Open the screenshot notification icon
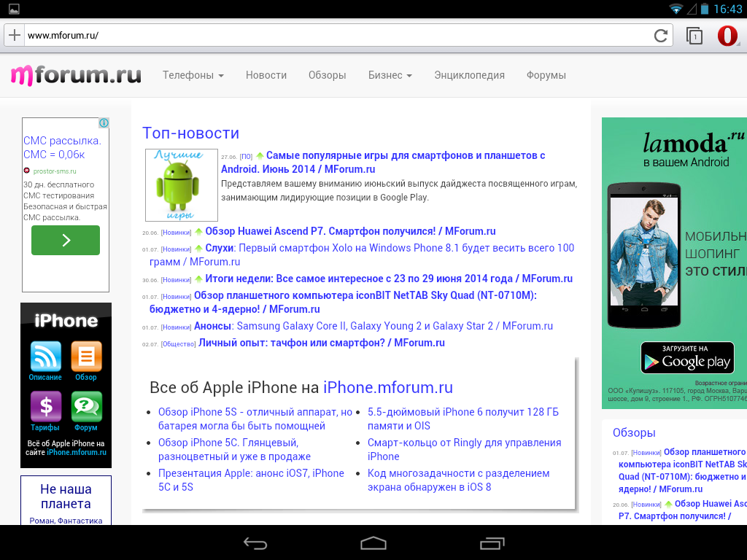Screen dimensions: 747x560 (x=14, y=9)
